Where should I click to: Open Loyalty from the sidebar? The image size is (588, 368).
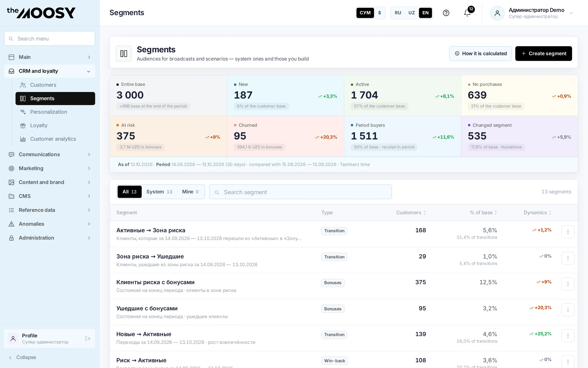coord(55,125)
